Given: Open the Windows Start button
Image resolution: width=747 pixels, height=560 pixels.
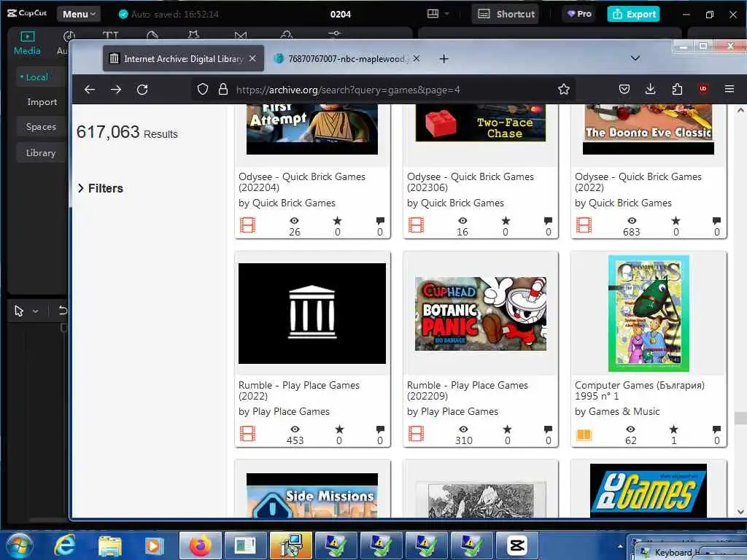Looking at the screenshot, I should click(x=19, y=545).
